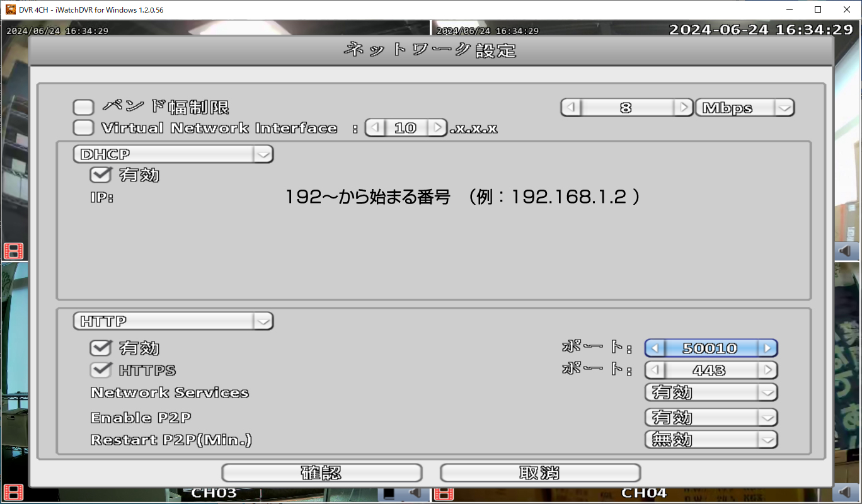
Task: Increase the Virtual Network Interface value 10
Action: pos(437,128)
